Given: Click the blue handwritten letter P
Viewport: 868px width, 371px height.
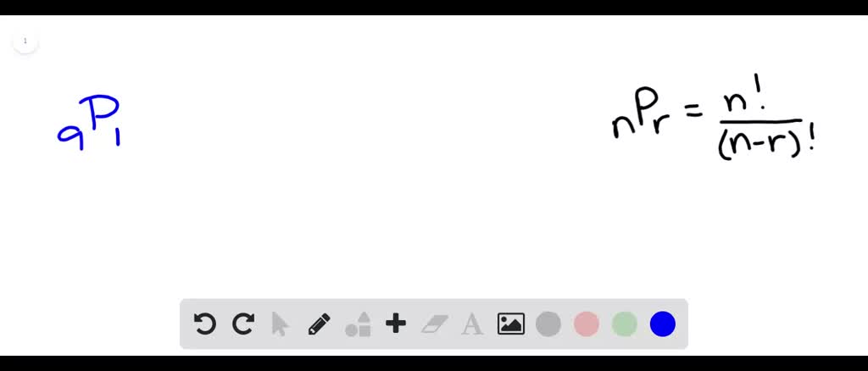Looking at the screenshot, I should point(100,114).
